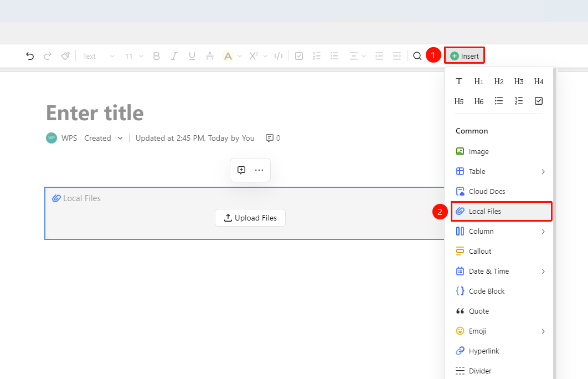
Task: Select Heading 4 in insert panel
Action: pyautogui.click(x=539, y=81)
